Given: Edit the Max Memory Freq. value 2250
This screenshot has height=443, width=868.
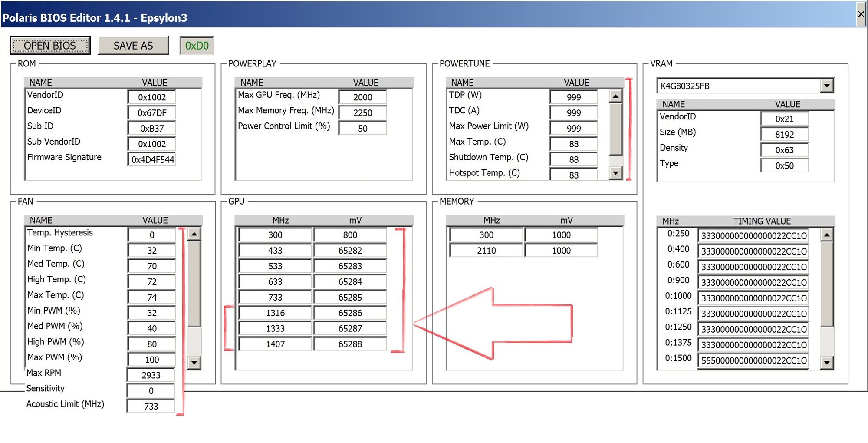Looking at the screenshot, I should point(362,112).
